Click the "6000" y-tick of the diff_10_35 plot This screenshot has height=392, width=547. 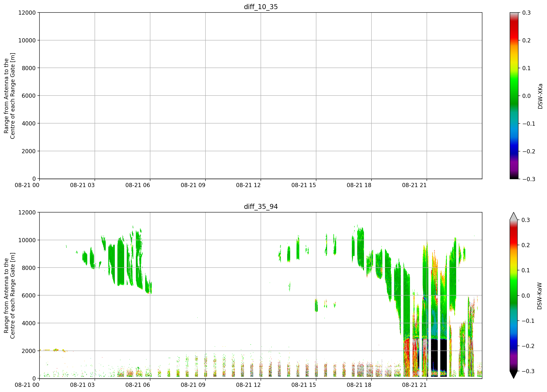pos(29,96)
